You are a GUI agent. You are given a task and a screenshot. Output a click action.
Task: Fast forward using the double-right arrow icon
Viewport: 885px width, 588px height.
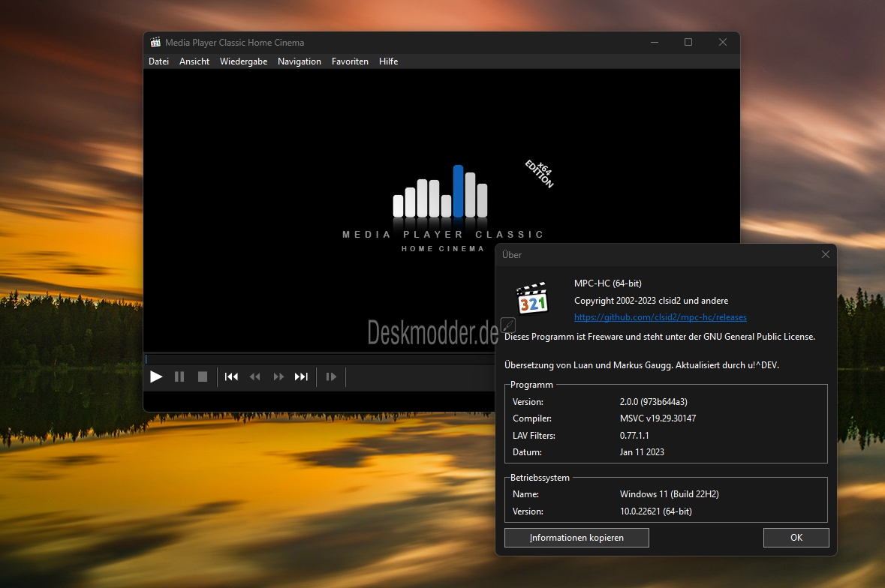(278, 376)
